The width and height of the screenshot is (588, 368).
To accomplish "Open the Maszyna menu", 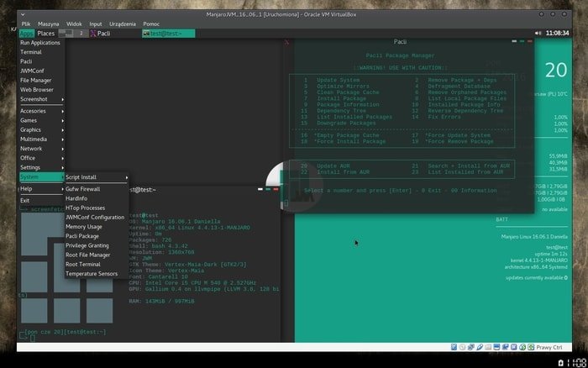I will (x=49, y=24).
